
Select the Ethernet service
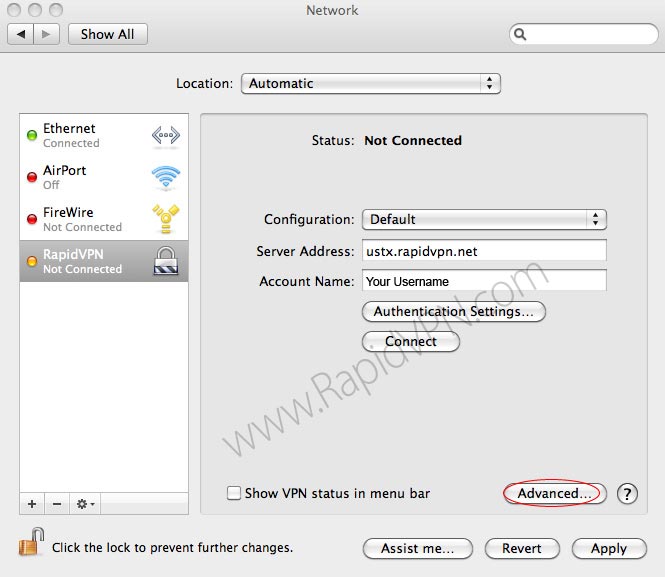104,135
